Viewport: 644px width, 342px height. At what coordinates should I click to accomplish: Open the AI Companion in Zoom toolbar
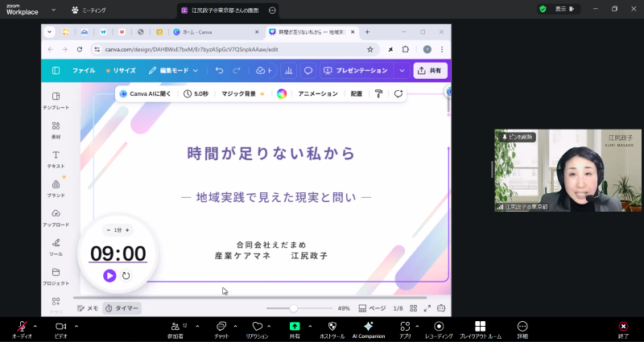pos(368,328)
